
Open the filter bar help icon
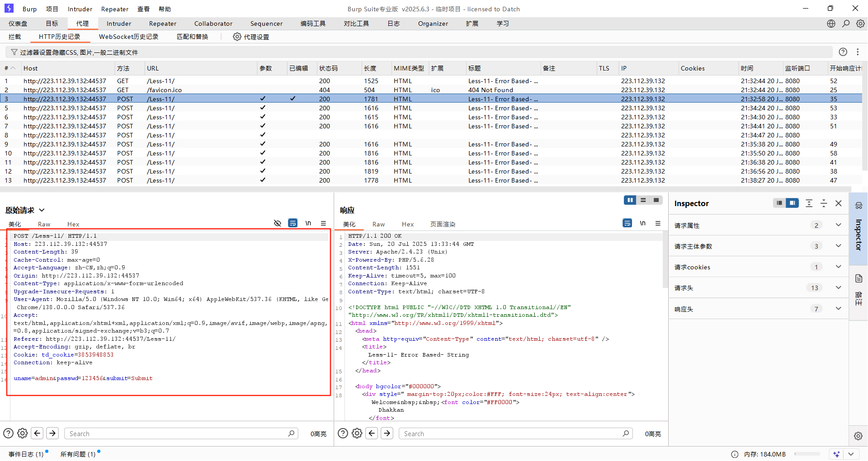coord(843,52)
